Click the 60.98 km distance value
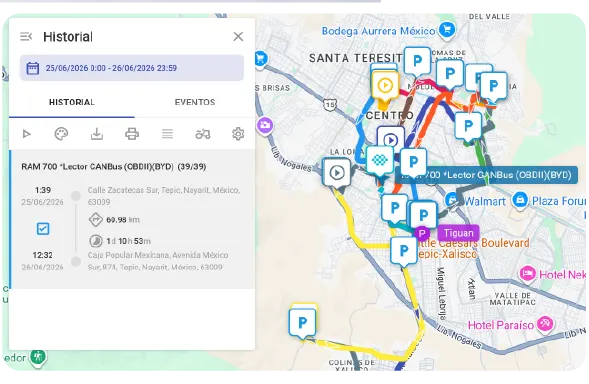The image size is (589, 384). (123, 220)
